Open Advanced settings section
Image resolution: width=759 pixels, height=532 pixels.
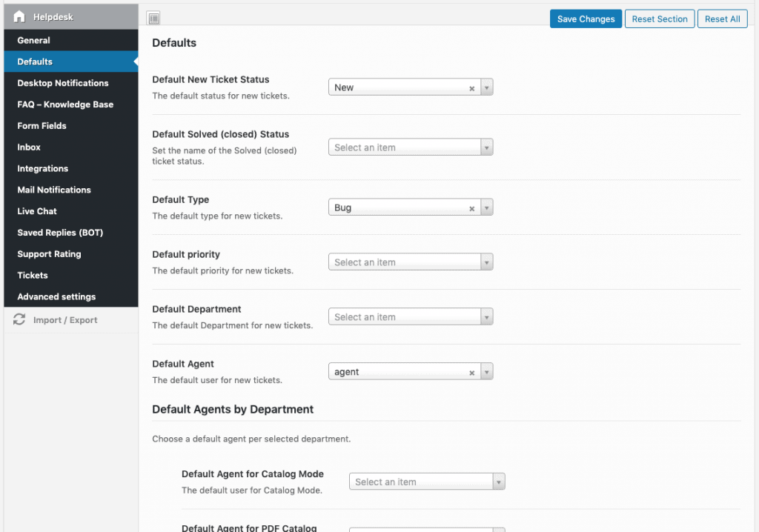(56, 296)
